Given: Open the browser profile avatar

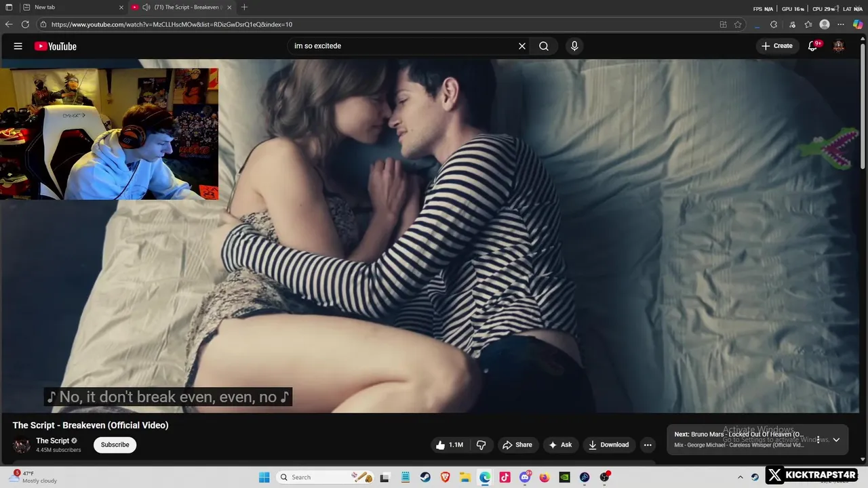Looking at the screenshot, I should [x=825, y=24].
